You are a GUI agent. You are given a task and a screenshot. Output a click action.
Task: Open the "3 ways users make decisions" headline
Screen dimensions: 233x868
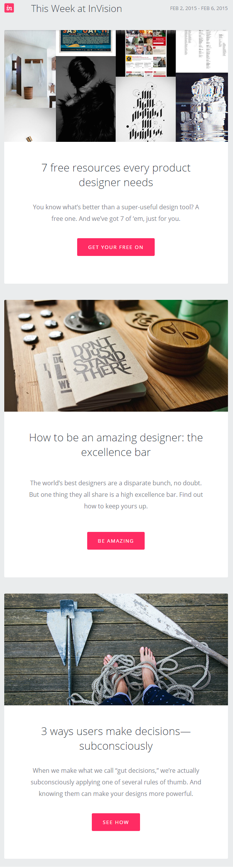(x=116, y=738)
